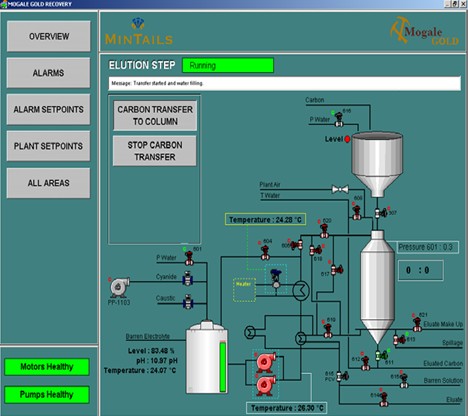This screenshot has height=416, width=468.
Task: Click the PP-1103 pump icon
Action: 120,287
